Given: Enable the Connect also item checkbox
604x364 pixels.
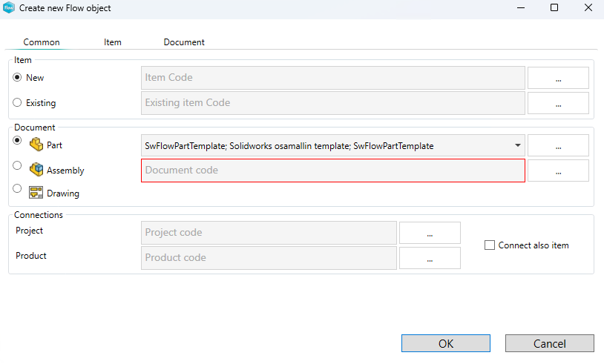Looking at the screenshot, I should pyautogui.click(x=490, y=245).
